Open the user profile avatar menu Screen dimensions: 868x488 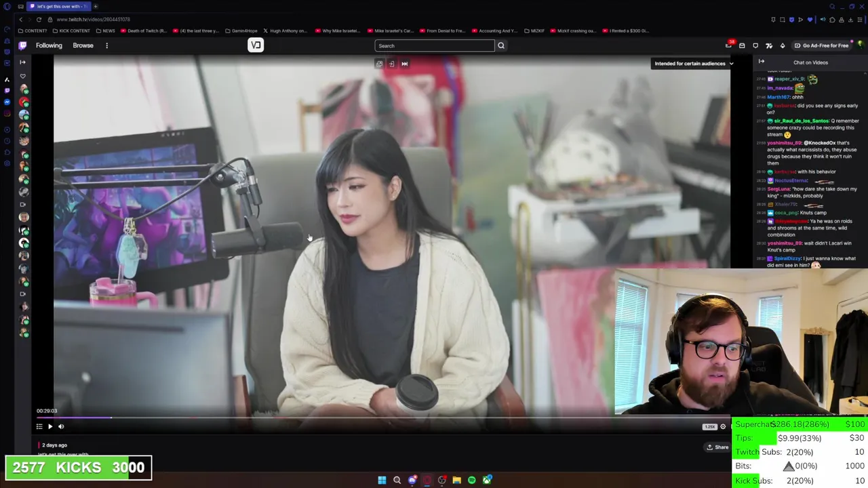coord(861,45)
